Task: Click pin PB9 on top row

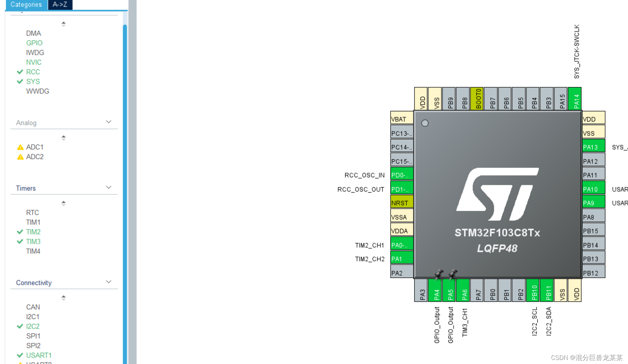Action: pos(449,99)
